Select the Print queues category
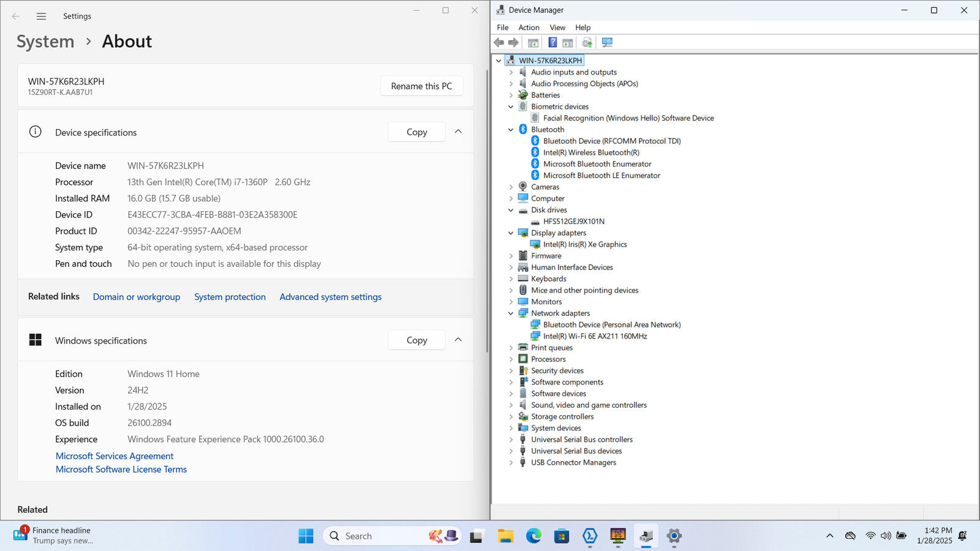This screenshot has width=980, height=551. (x=552, y=348)
